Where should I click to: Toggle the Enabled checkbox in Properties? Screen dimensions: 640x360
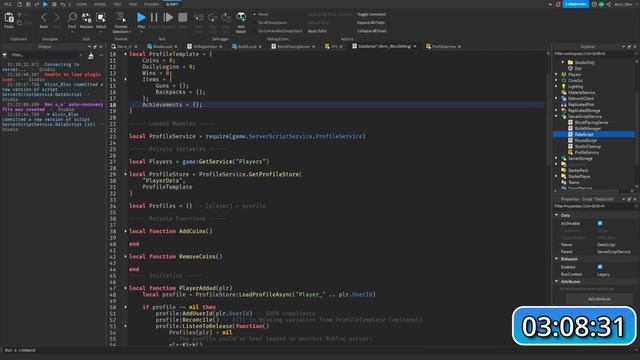click(600, 267)
